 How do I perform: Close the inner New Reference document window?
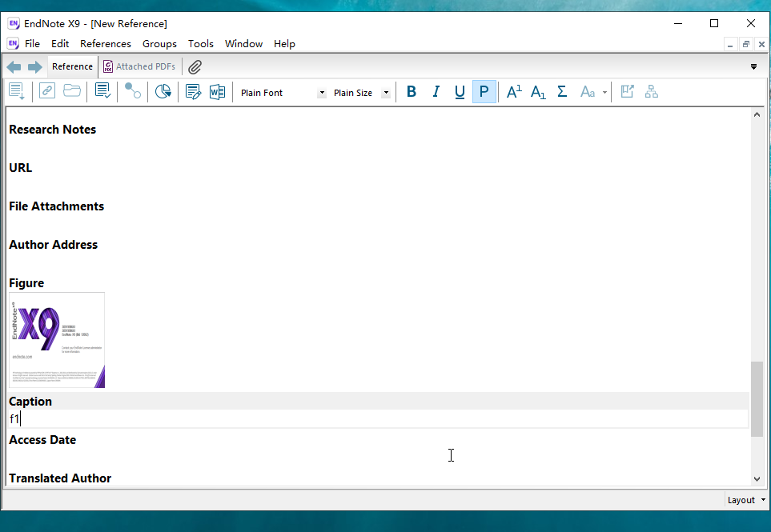[761, 44]
